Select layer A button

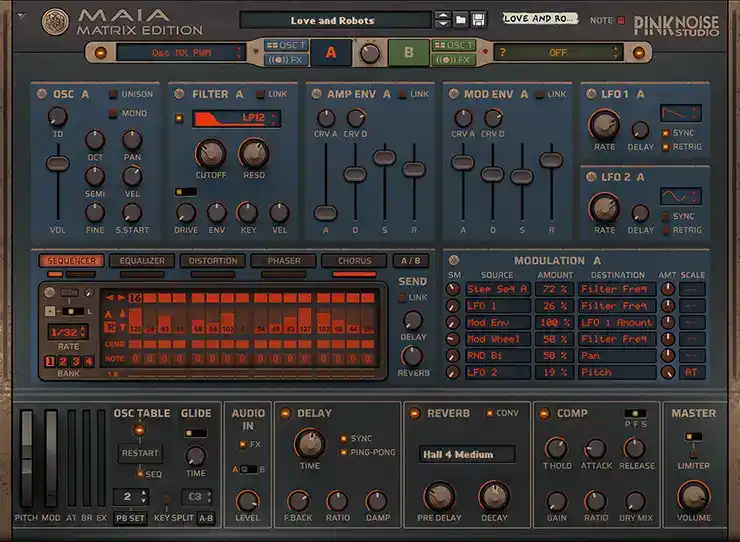point(331,52)
